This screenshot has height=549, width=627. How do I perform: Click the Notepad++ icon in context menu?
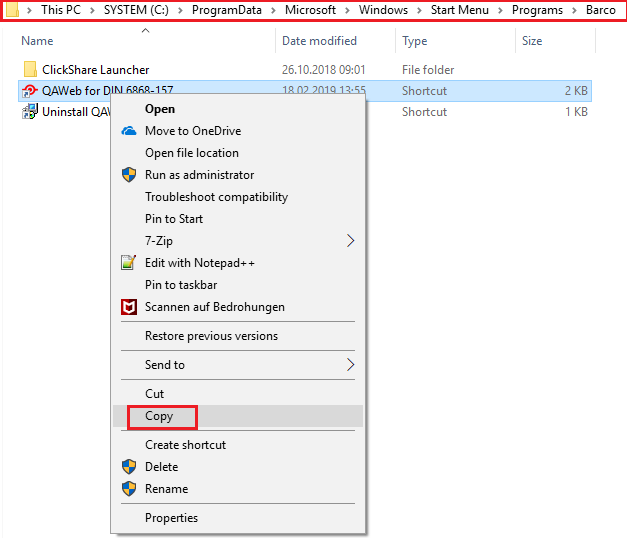[x=129, y=263]
